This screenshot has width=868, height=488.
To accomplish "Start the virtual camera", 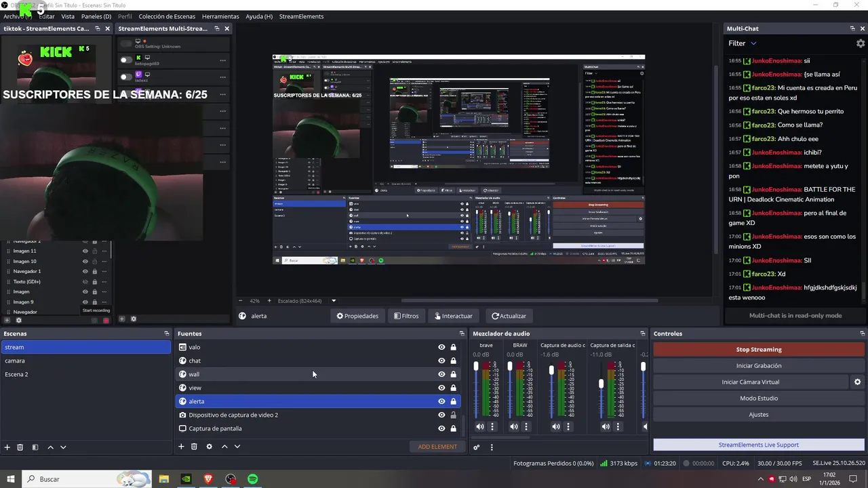I will (x=751, y=382).
